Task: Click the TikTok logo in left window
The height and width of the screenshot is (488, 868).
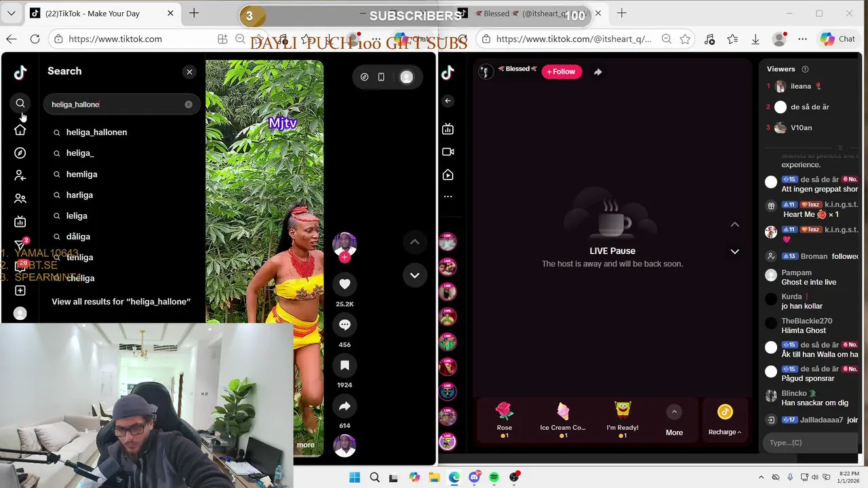Action: [20, 73]
